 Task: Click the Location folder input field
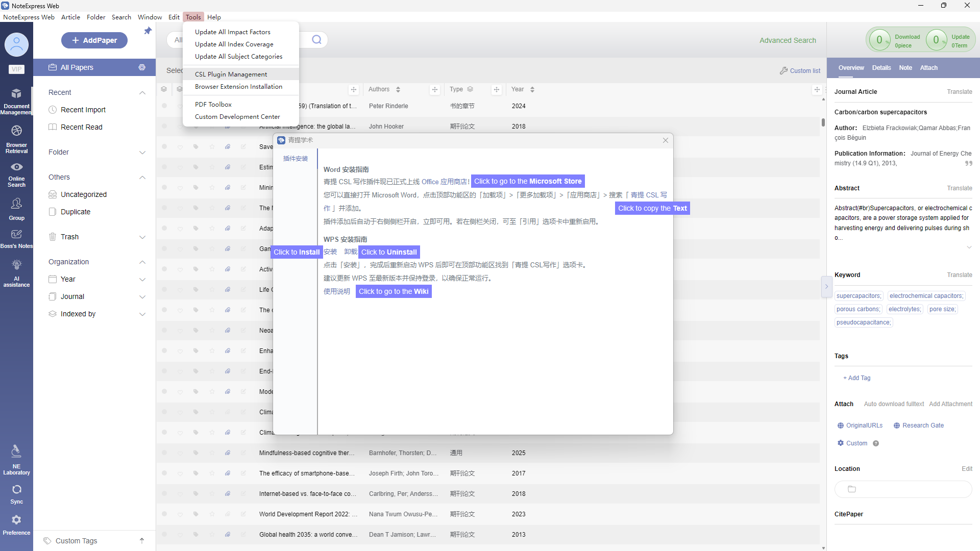(902, 489)
